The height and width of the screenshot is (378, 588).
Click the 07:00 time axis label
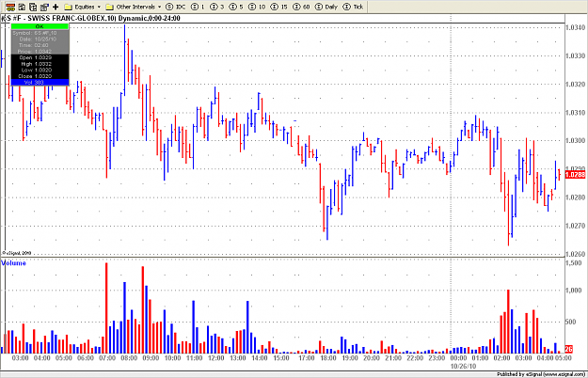coord(107,358)
